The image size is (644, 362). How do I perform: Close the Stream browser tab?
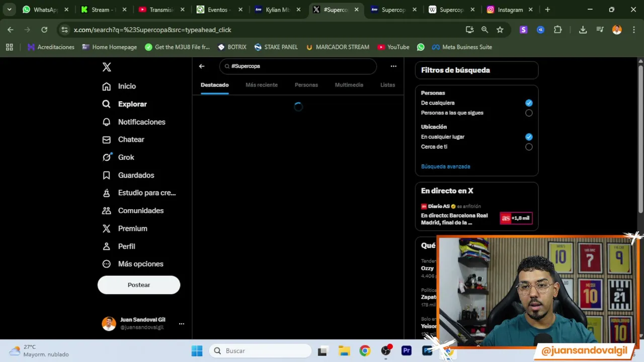click(x=124, y=10)
